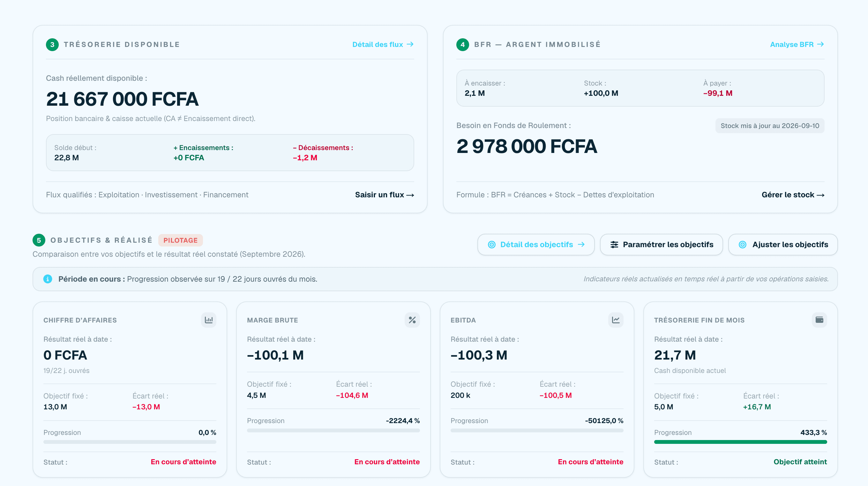Click the Solde début value 22,8 M
The height and width of the screenshot is (486, 868).
coord(66,157)
